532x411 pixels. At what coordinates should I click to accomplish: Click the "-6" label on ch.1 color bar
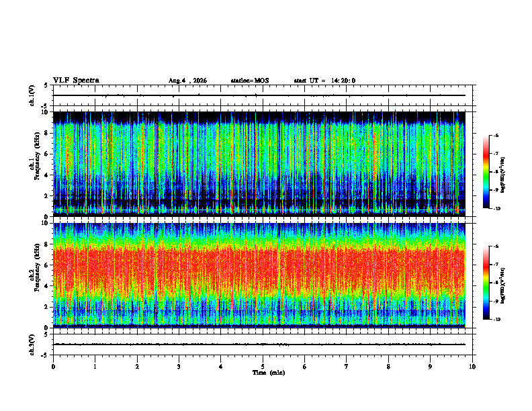coord(496,136)
